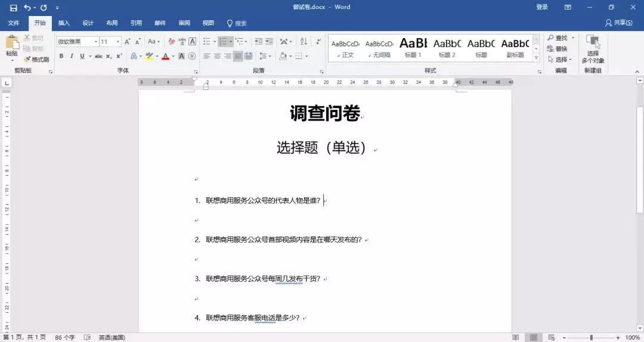
Task: Undo the last action
Action: pos(27,7)
